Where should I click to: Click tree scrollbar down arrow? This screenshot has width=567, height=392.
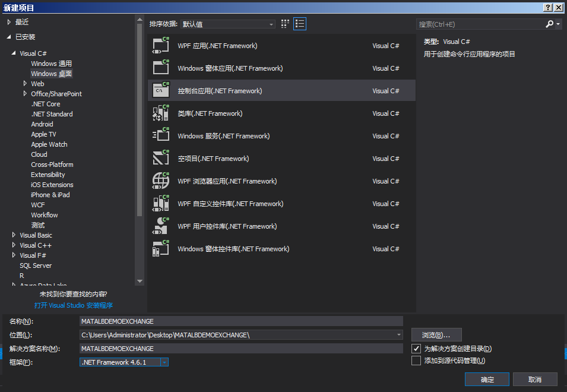pos(140,282)
